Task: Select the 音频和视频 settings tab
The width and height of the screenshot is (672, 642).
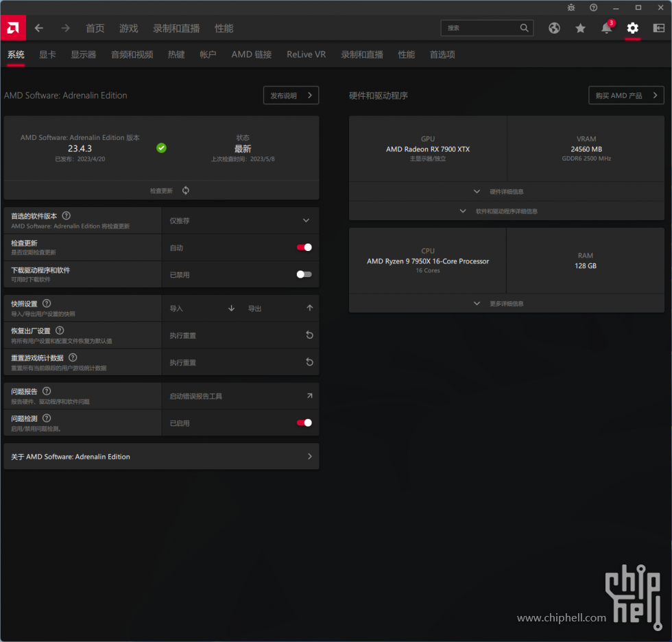Action: [x=132, y=54]
